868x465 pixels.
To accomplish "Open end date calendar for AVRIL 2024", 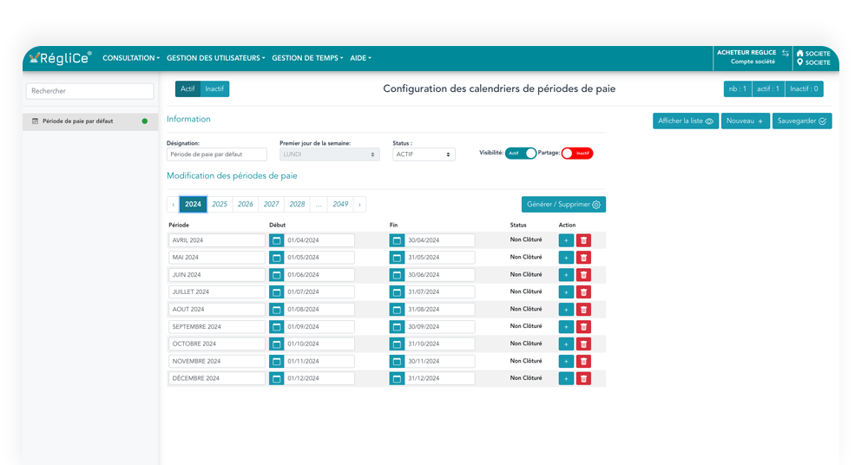I will click(x=397, y=240).
